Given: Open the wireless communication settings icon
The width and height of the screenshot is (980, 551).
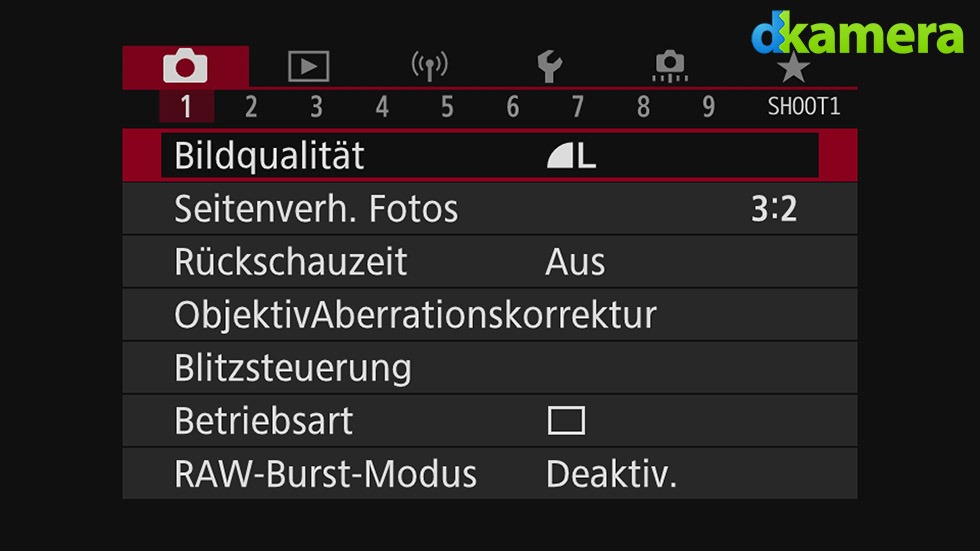Looking at the screenshot, I should point(429,66).
